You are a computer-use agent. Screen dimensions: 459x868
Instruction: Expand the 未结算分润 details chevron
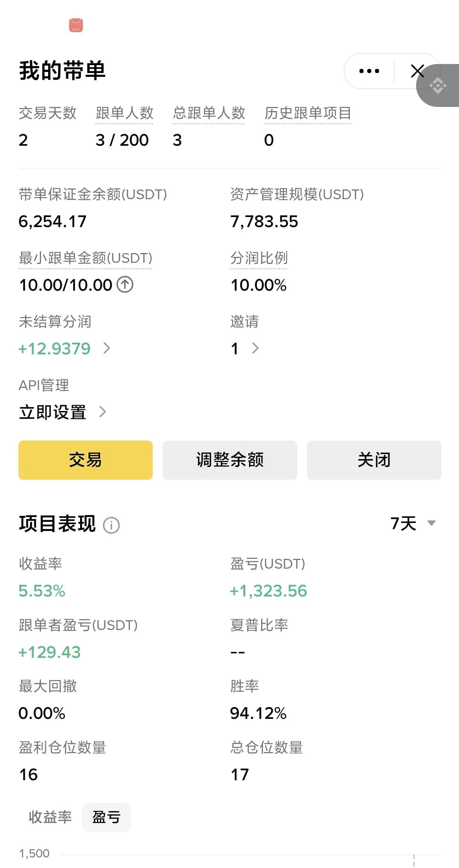click(x=107, y=348)
